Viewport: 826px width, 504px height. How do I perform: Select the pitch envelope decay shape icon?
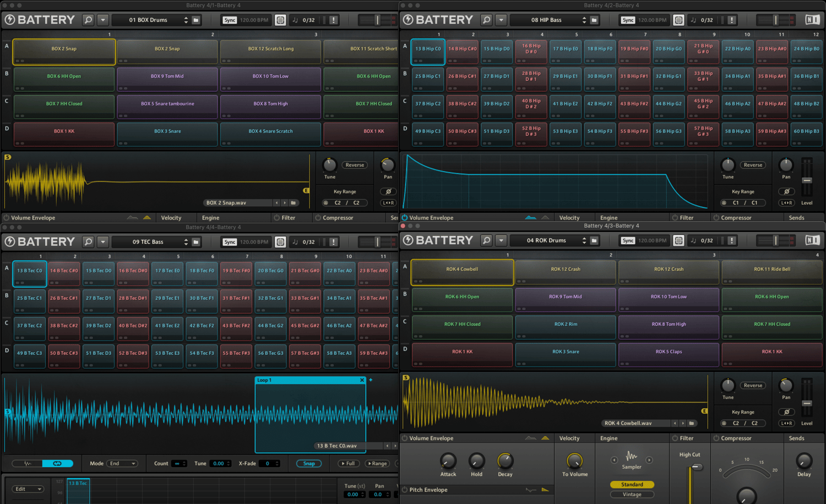pyautogui.click(x=545, y=490)
